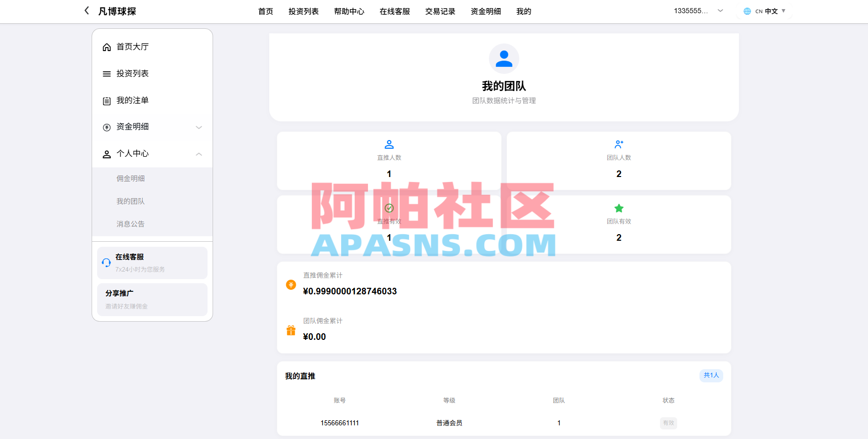Screen dimensions: 868x439
Task: Open 投资列表 in top navigation
Action: [x=304, y=11]
